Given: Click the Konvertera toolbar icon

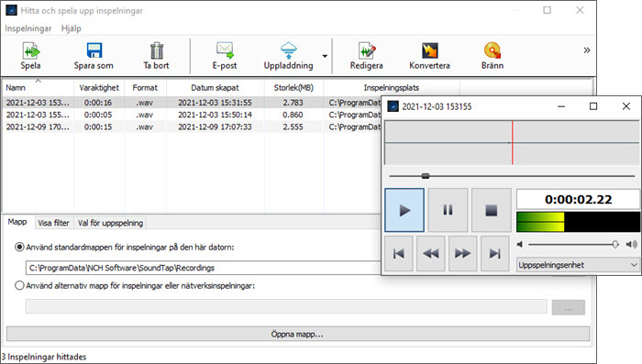Looking at the screenshot, I should pos(430,50).
